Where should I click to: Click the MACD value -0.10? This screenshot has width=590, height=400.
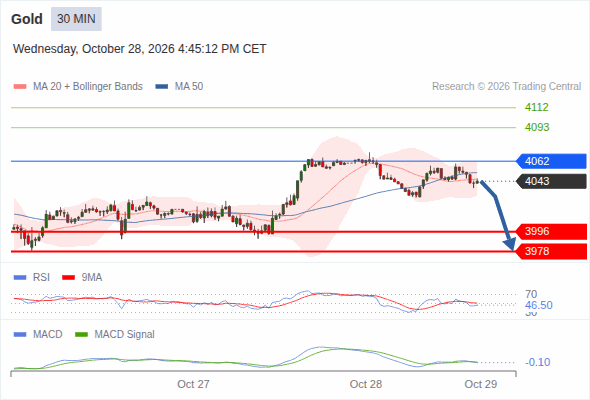[x=538, y=362]
